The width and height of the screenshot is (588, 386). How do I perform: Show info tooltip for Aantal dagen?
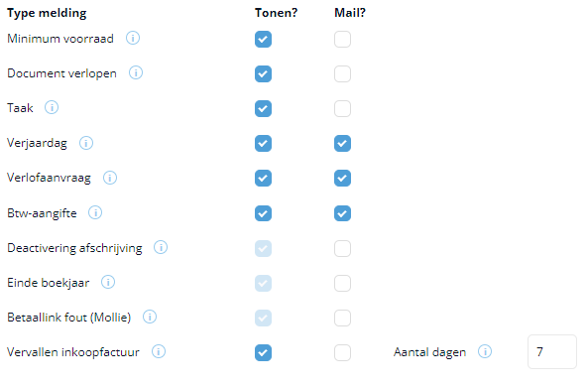[485, 352]
